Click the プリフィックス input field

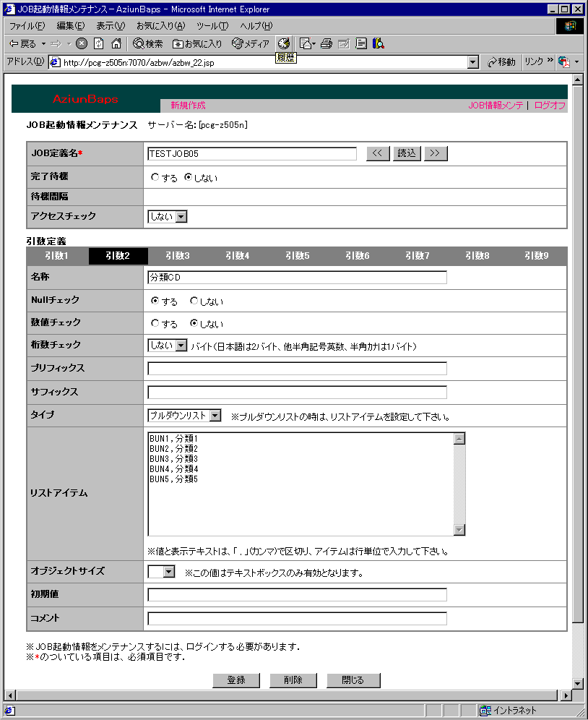click(x=297, y=368)
